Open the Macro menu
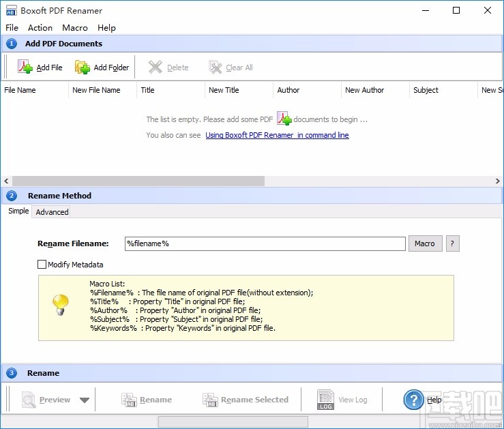Viewport: 504px width, 429px height. tap(75, 28)
